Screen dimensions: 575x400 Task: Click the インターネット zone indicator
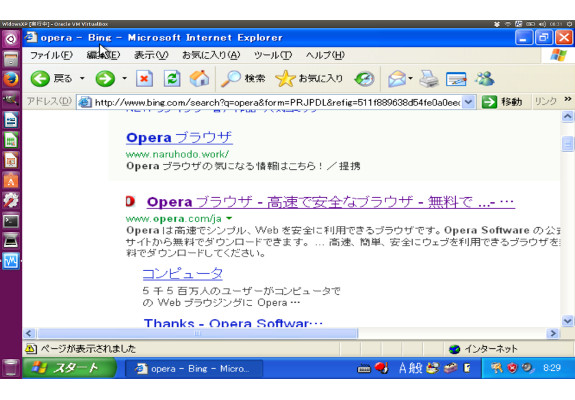(483, 349)
